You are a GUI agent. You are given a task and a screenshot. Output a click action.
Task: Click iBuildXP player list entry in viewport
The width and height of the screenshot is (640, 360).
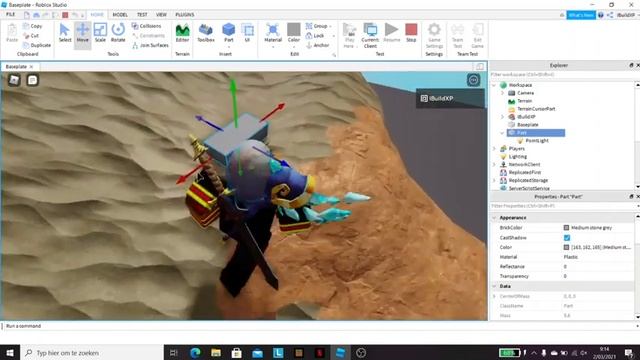tap(451, 98)
